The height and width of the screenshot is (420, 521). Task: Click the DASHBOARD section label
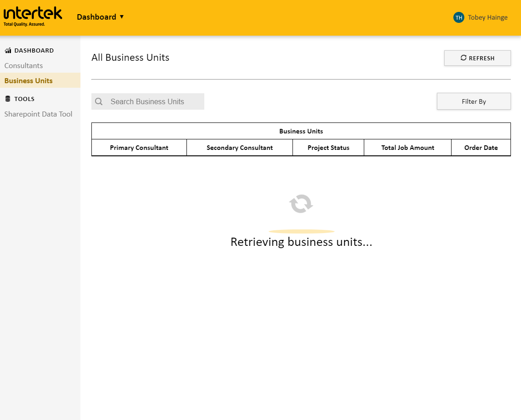(x=34, y=51)
